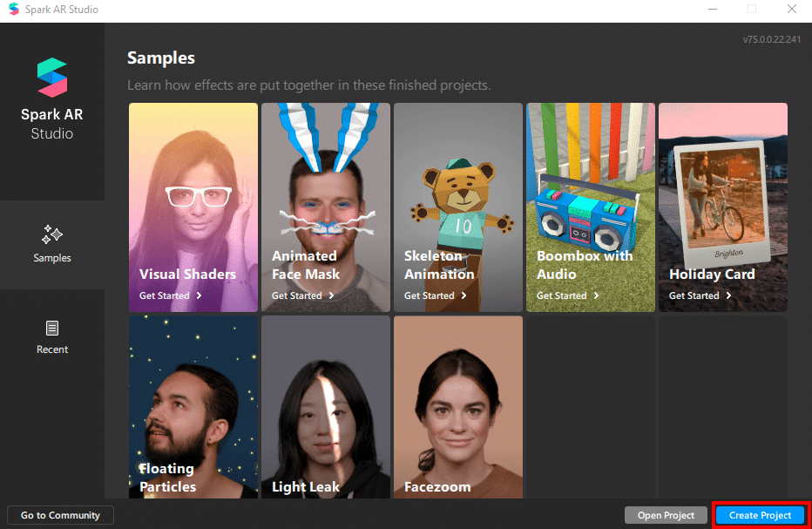Click the Samples page heading
Screen dimensions: 812x529
161,58
